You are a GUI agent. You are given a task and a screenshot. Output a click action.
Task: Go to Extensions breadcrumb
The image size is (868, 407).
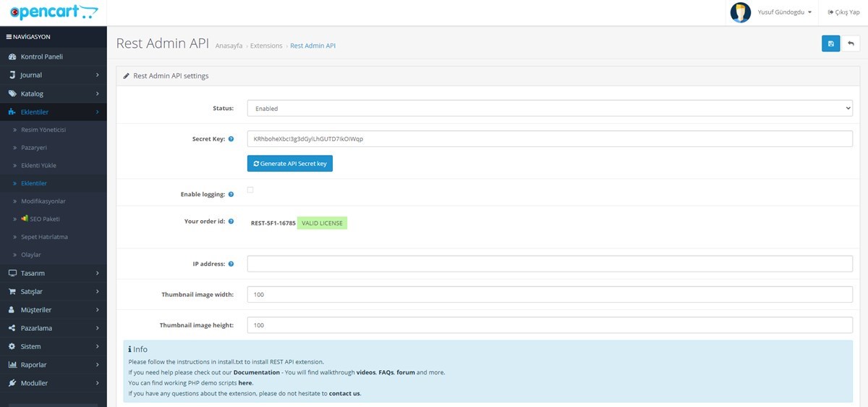tap(266, 46)
